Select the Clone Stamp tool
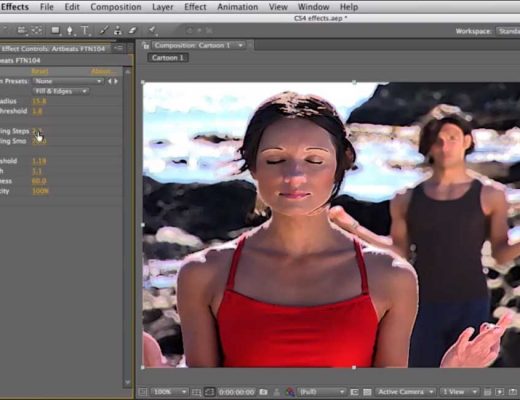 tap(118, 31)
